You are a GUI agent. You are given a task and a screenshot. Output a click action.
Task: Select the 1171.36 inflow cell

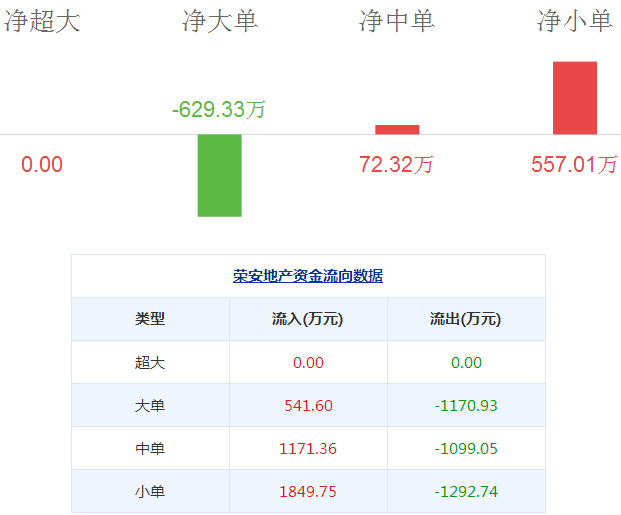308,449
